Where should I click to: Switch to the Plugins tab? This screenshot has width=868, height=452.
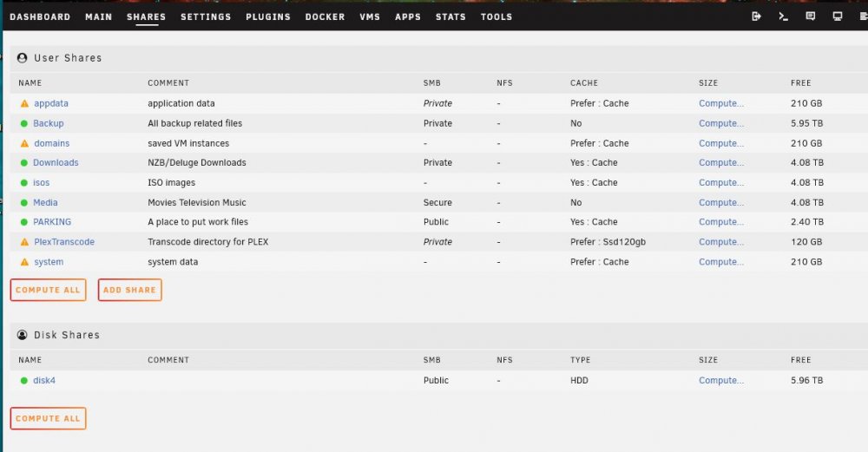pyautogui.click(x=268, y=17)
